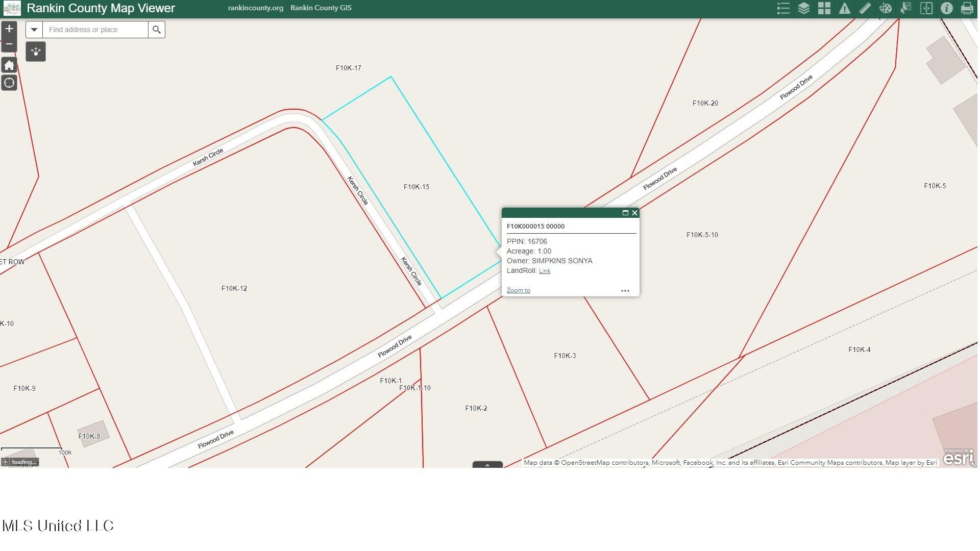The height and width of the screenshot is (551, 980).
Task: Open the About info icon
Action: (946, 9)
